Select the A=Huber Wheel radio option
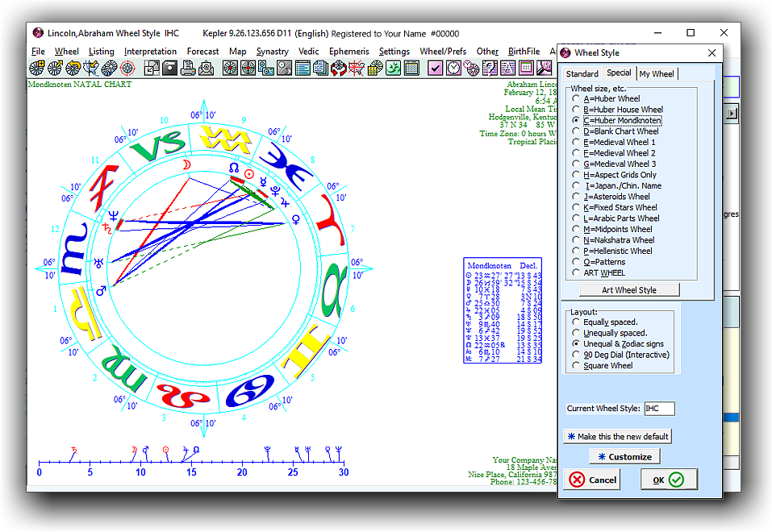 (x=575, y=98)
